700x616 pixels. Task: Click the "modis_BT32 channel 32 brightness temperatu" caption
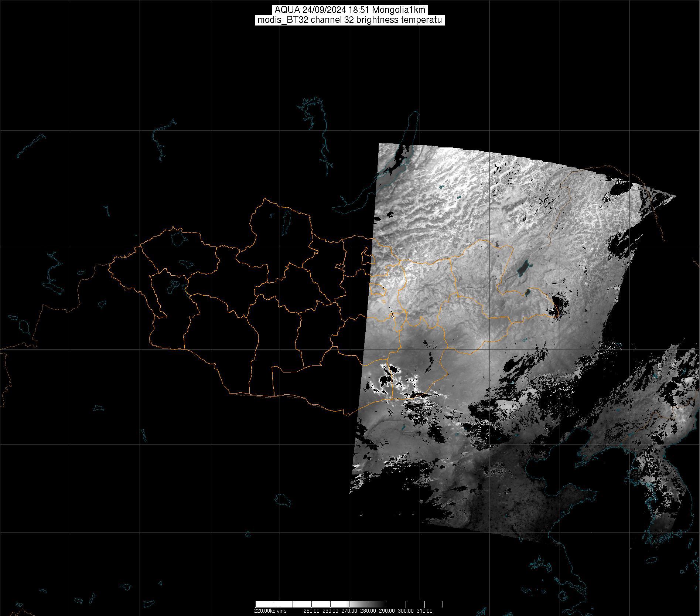click(350, 20)
